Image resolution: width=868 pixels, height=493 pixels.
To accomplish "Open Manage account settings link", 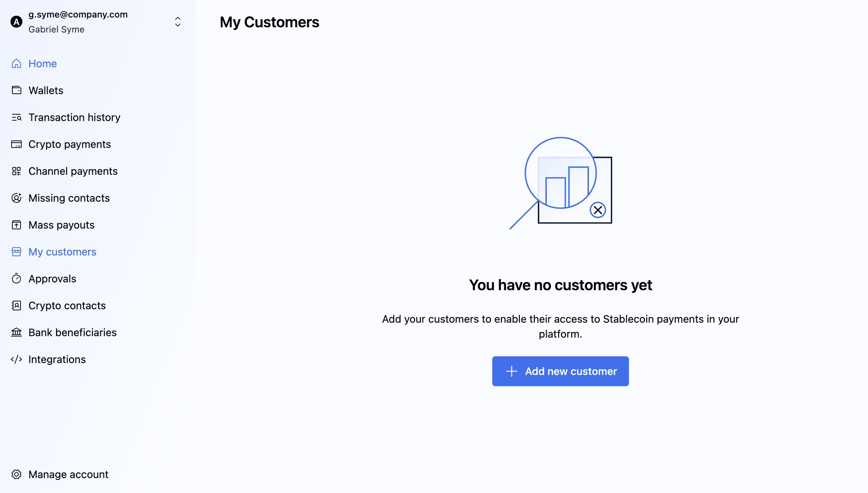I will (68, 474).
